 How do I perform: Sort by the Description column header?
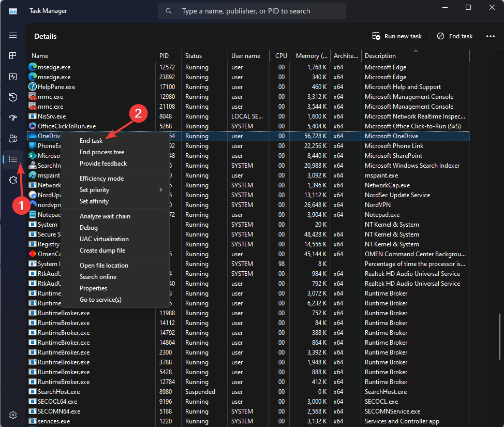pyautogui.click(x=416, y=55)
